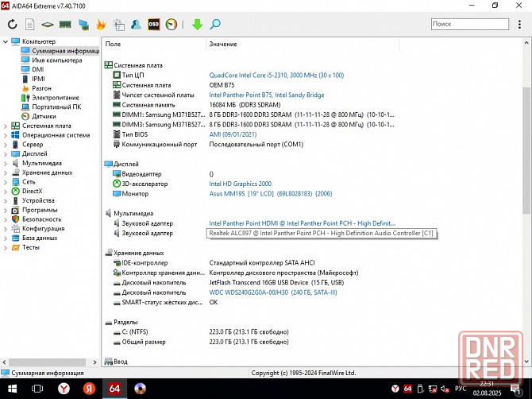This screenshot has height=399, width=532.
Task: Open the Windows Start button
Action: point(12,389)
